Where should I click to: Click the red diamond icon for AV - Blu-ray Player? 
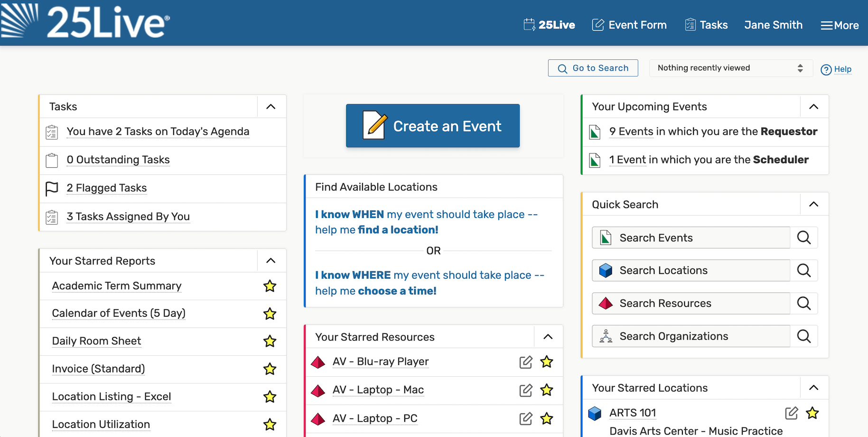pos(318,362)
